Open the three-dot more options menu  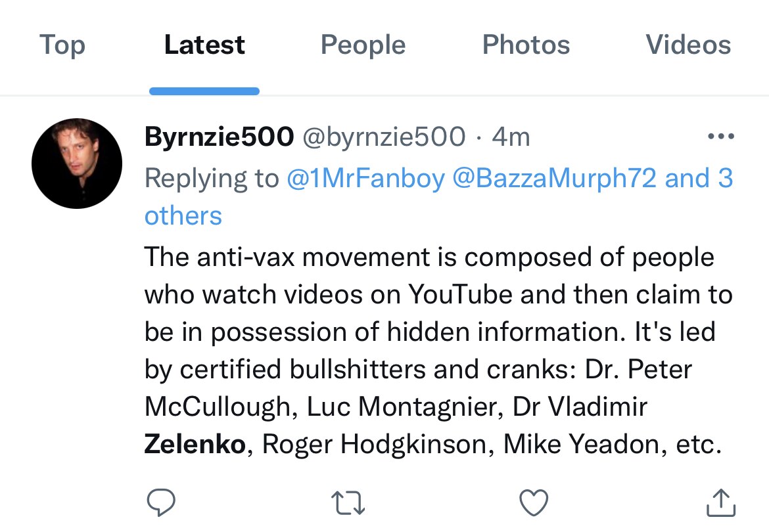pyautogui.click(x=720, y=137)
